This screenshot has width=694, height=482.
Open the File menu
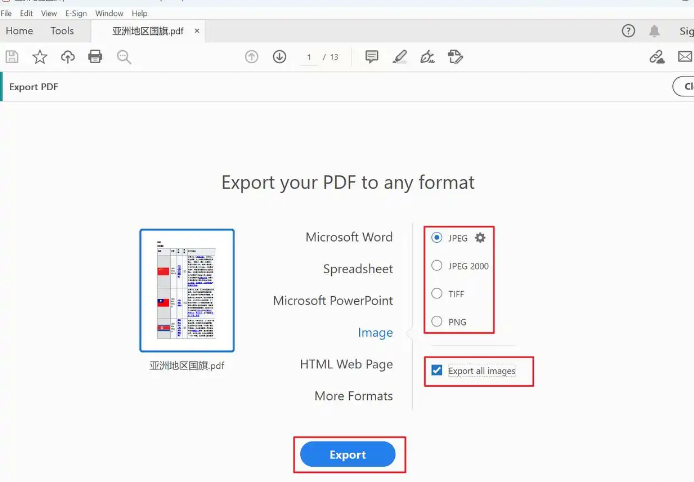pos(6,13)
